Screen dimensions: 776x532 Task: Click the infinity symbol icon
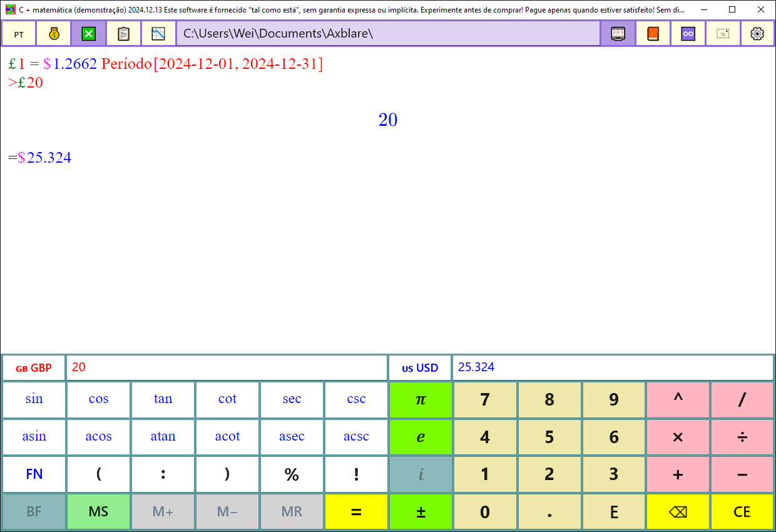[x=688, y=34]
